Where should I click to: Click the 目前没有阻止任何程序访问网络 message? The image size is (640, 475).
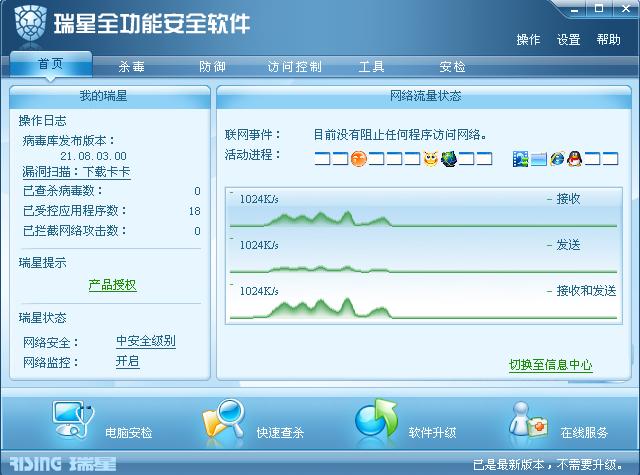pos(400,134)
